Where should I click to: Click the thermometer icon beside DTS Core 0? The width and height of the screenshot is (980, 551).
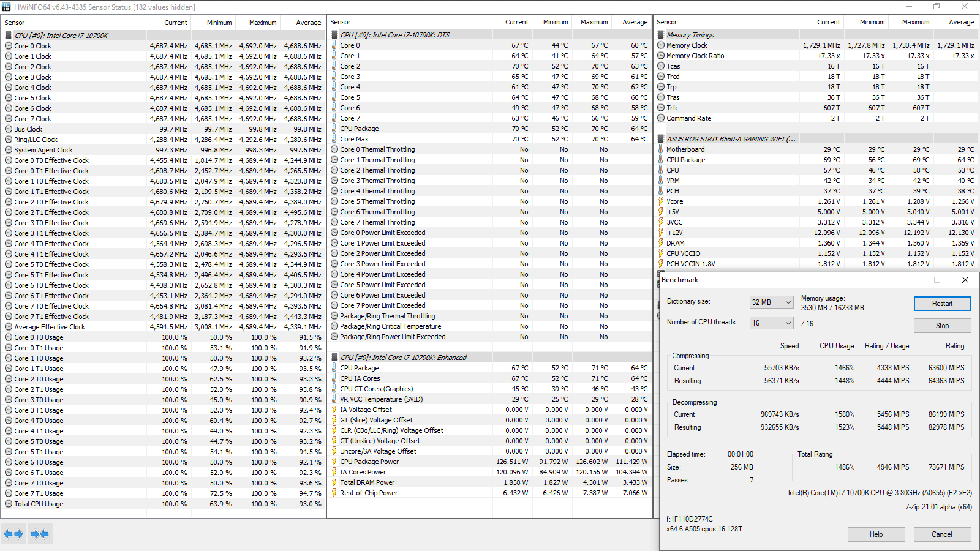(x=334, y=45)
